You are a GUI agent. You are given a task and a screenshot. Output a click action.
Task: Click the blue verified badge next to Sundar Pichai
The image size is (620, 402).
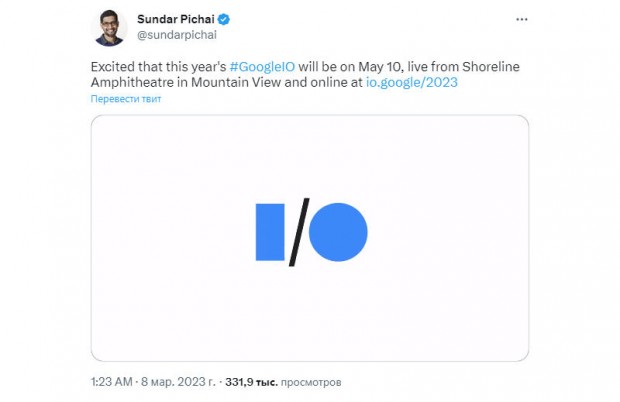click(224, 19)
